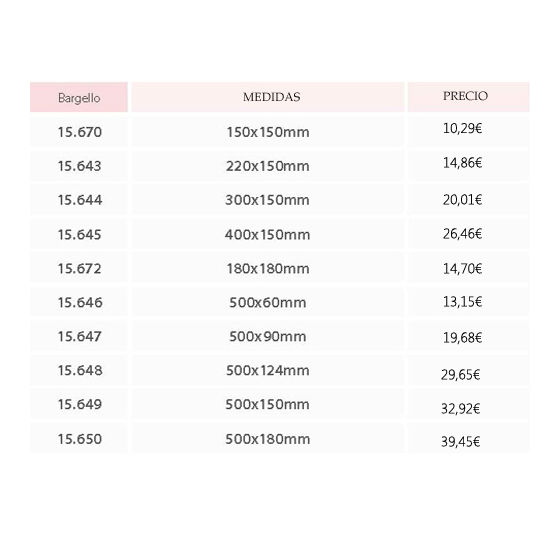Select the 500x180mm size cell
560x560 pixels.
pos(268,439)
